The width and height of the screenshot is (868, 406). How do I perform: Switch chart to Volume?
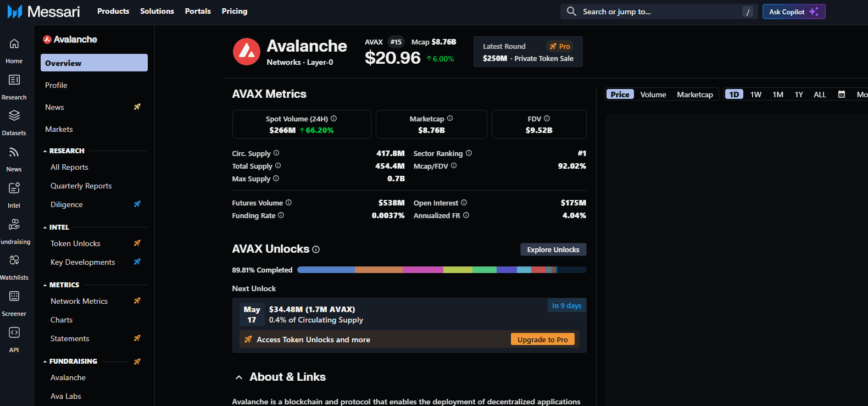(653, 94)
